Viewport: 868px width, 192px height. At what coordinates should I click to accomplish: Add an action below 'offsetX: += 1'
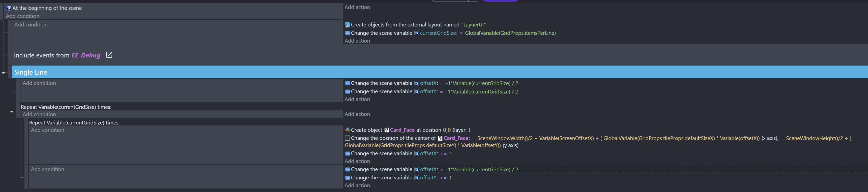click(357, 161)
